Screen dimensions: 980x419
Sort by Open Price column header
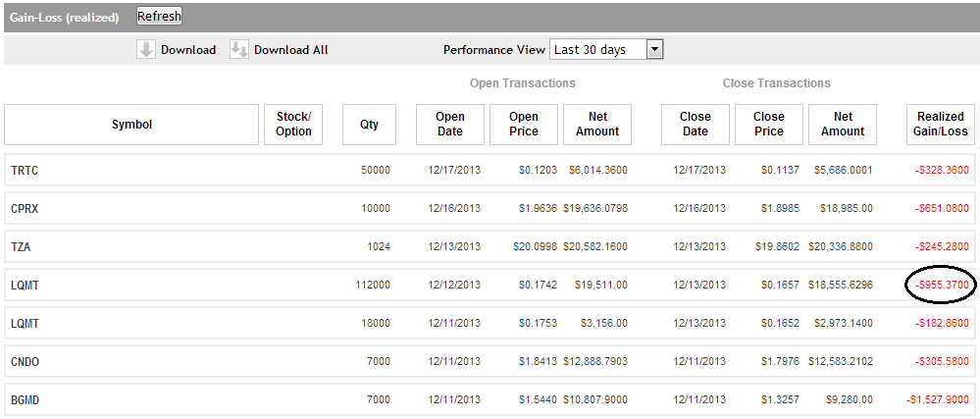pyautogui.click(x=524, y=125)
